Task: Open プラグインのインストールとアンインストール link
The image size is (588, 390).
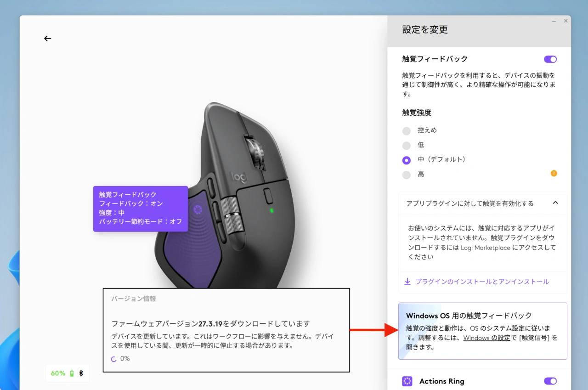Action: [482, 282]
